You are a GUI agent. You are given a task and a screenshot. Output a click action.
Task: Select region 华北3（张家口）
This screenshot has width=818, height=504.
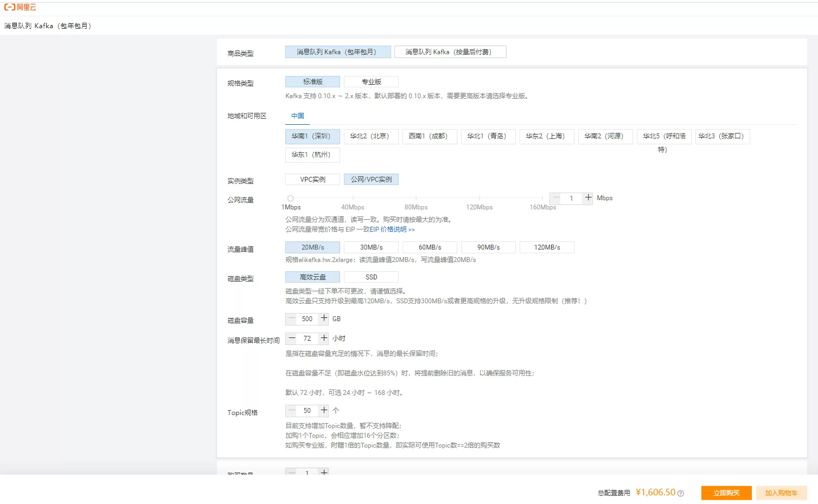coord(723,136)
